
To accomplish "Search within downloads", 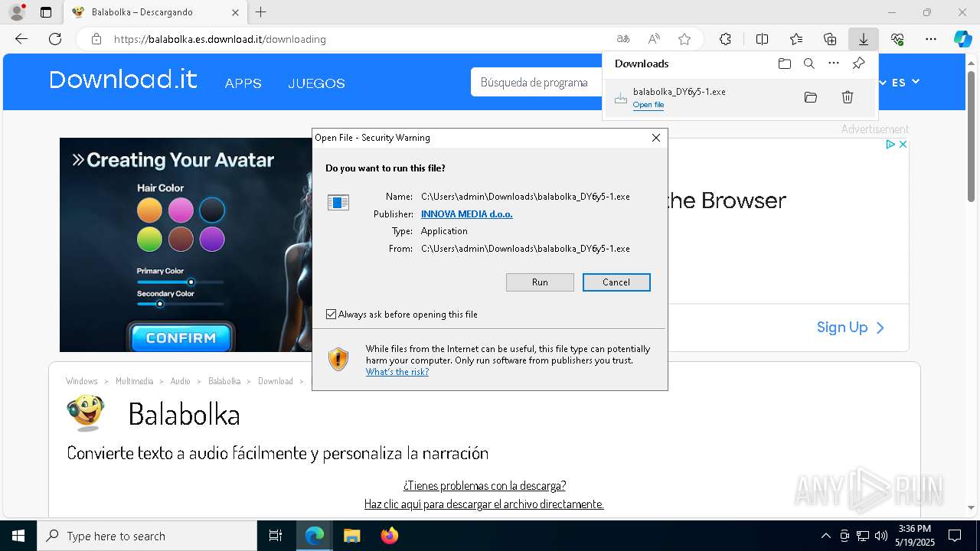I will click(809, 64).
